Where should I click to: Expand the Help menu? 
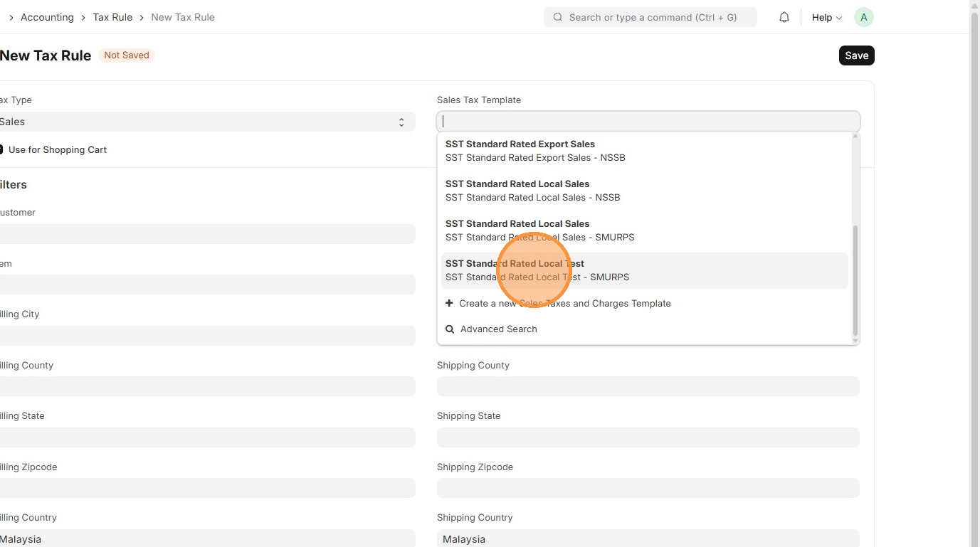point(826,17)
